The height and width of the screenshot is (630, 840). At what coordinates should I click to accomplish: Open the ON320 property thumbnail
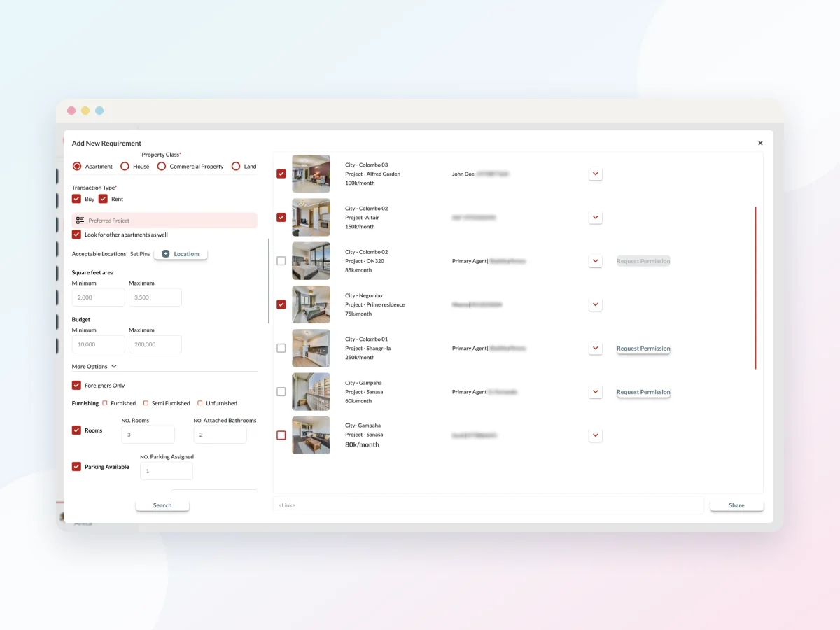click(311, 261)
